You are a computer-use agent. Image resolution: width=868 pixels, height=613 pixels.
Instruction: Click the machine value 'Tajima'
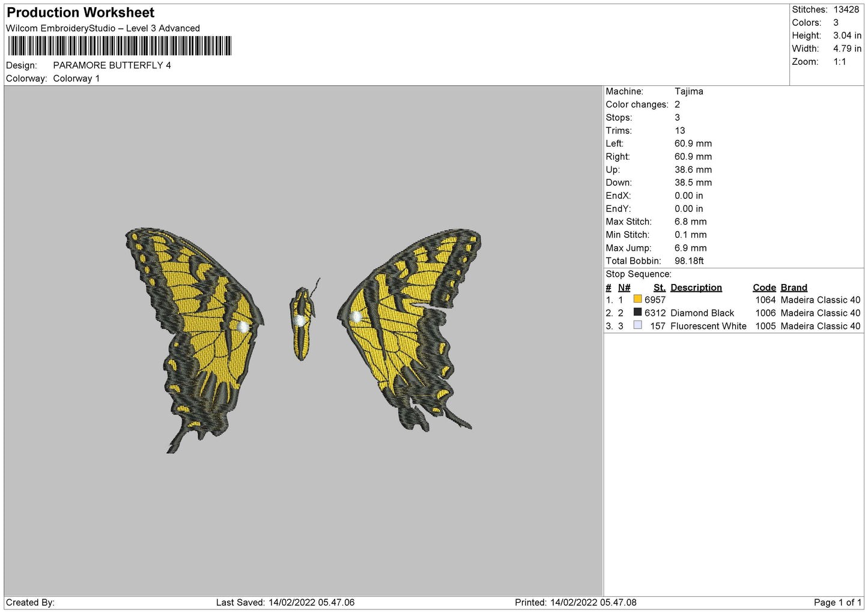pos(688,91)
